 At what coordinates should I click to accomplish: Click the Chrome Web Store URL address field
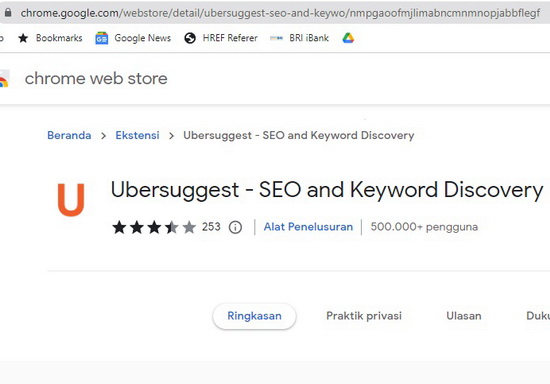[x=280, y=13]
